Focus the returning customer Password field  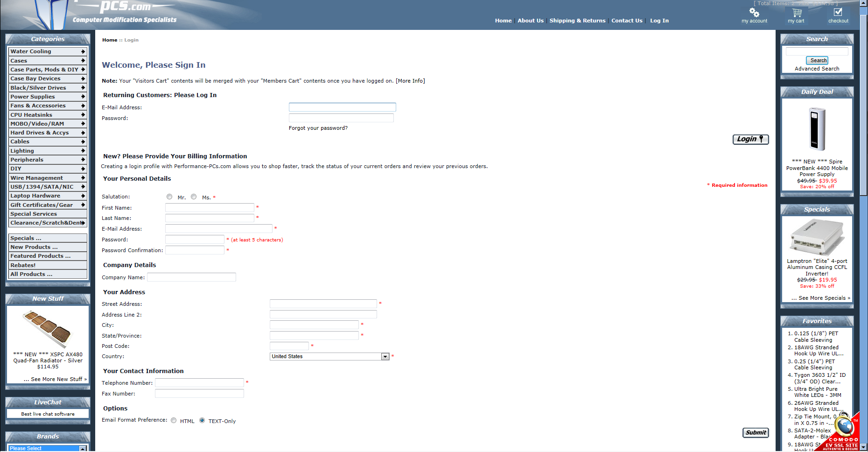tap(341, 118)
